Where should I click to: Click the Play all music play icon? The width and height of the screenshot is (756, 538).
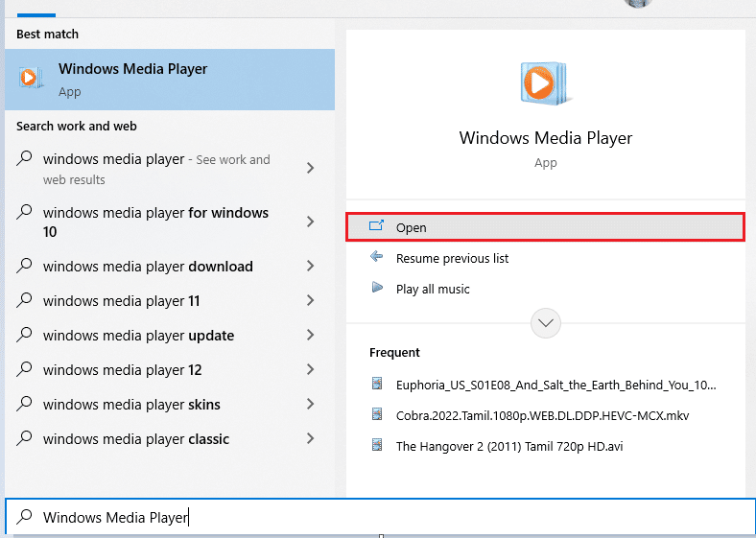click(377, 288)
